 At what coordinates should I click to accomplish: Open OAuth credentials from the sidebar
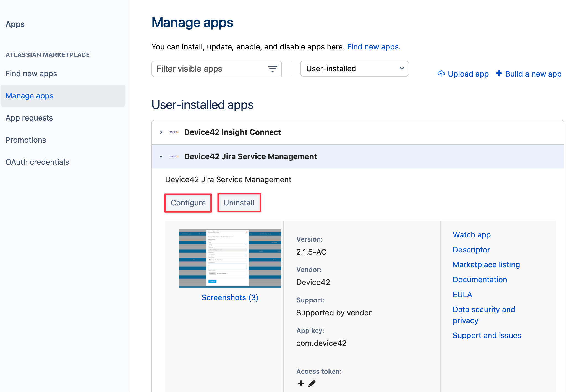(37, 162)
